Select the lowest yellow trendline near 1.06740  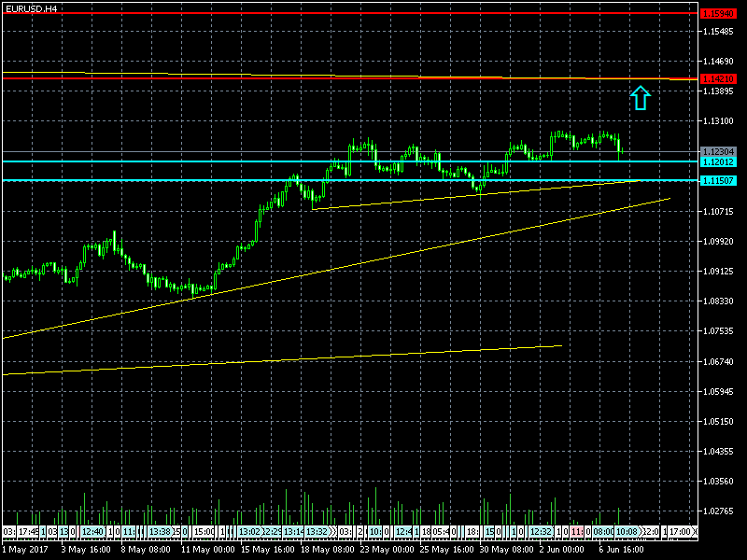282,360
